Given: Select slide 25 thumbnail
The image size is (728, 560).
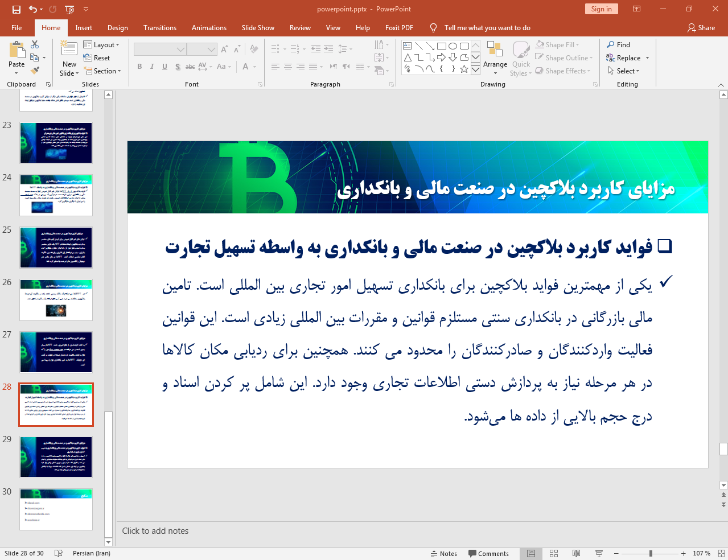Looking at the screenshot, I should click(x=56, y=248).
